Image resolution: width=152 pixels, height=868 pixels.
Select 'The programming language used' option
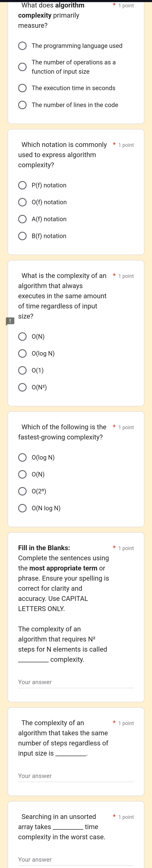23,46
